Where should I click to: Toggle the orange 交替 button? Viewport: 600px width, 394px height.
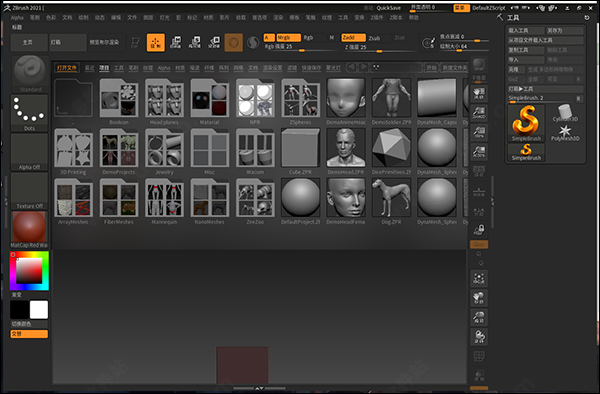(x=29, y=334)
